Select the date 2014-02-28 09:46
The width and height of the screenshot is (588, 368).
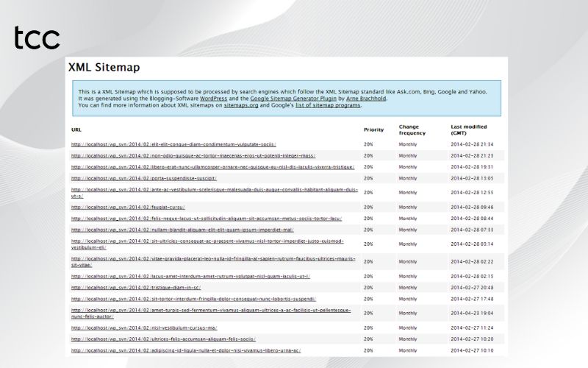(472, 207)
